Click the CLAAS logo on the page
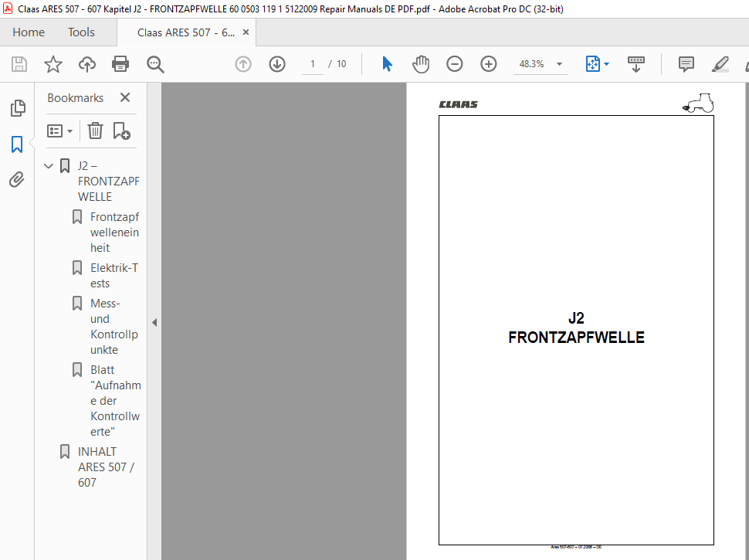 (x=459, y=104)
